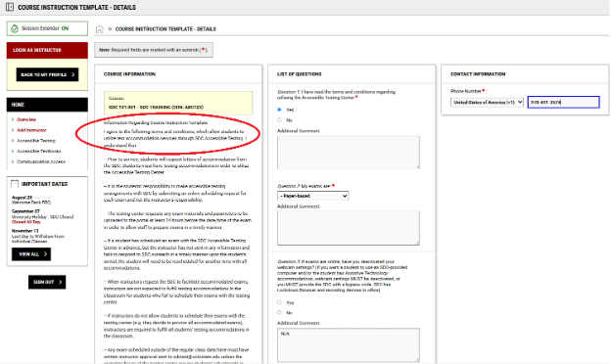Select Yes for Question 1
This screenshot has height=364, width=611.
pos(279,110)
